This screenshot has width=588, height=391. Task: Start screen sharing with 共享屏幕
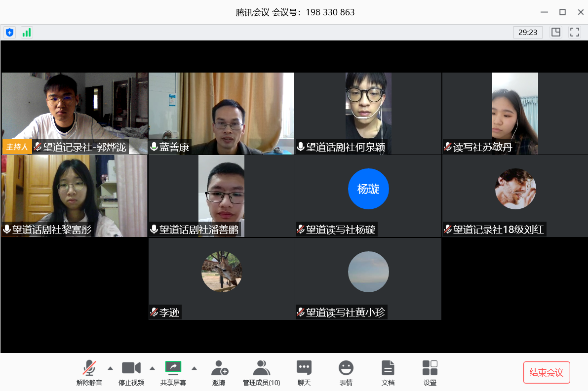pyautogui.click(x=173, y=373)
